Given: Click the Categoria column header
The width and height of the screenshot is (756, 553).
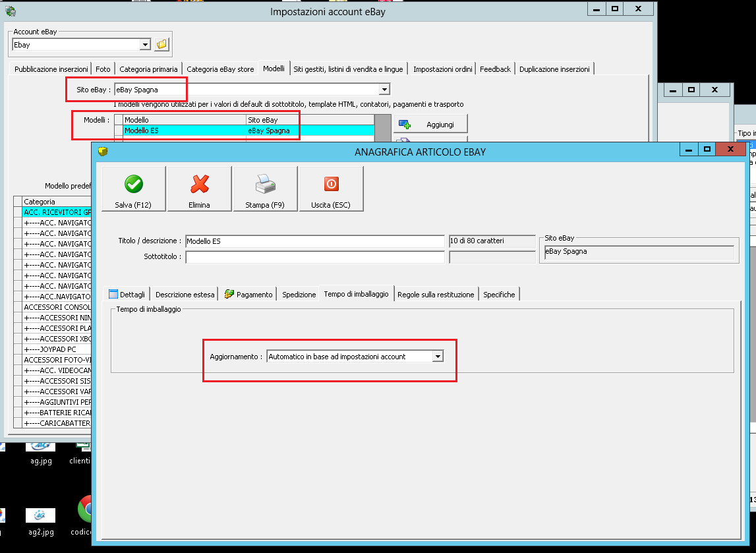Looking at the screenshot, I should 57,202.
